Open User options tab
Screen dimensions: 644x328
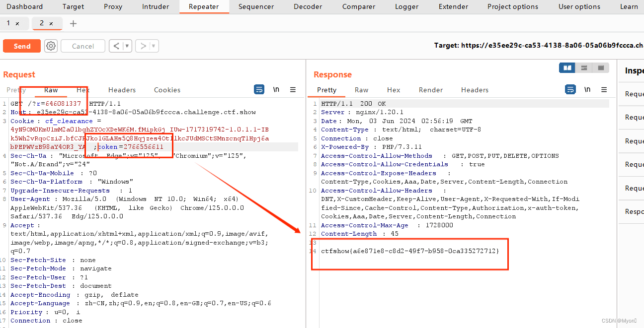tap(579, 6)
